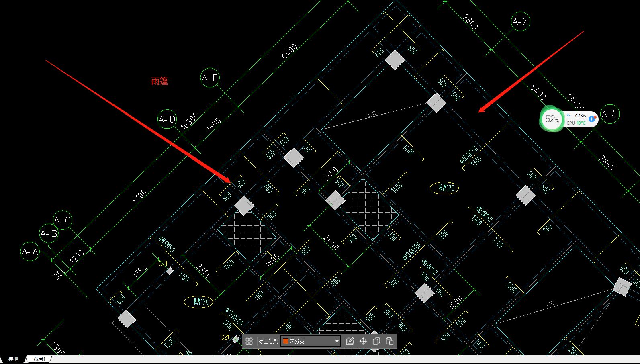
Task: Click the LT2 beam label
Action: click(551, 304)
